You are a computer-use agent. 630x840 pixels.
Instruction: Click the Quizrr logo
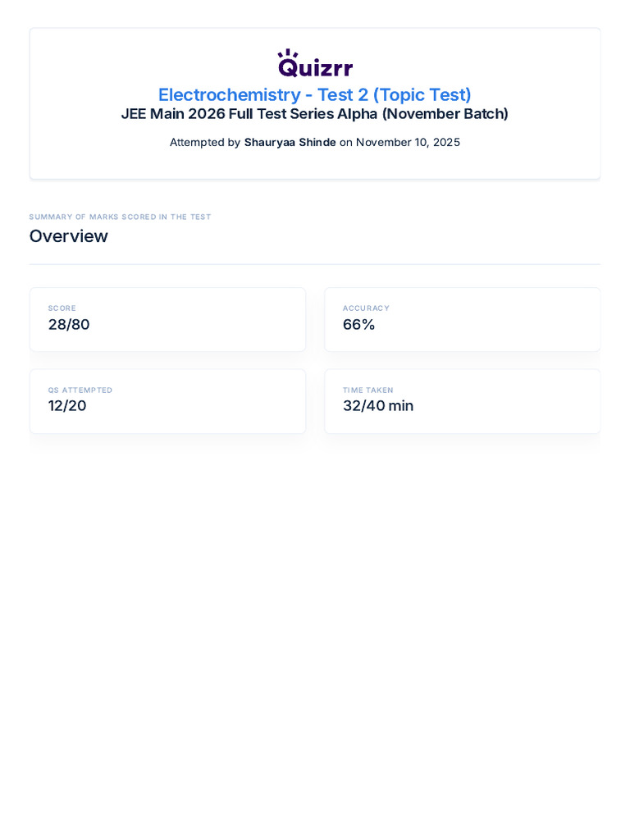click(315, 65)
